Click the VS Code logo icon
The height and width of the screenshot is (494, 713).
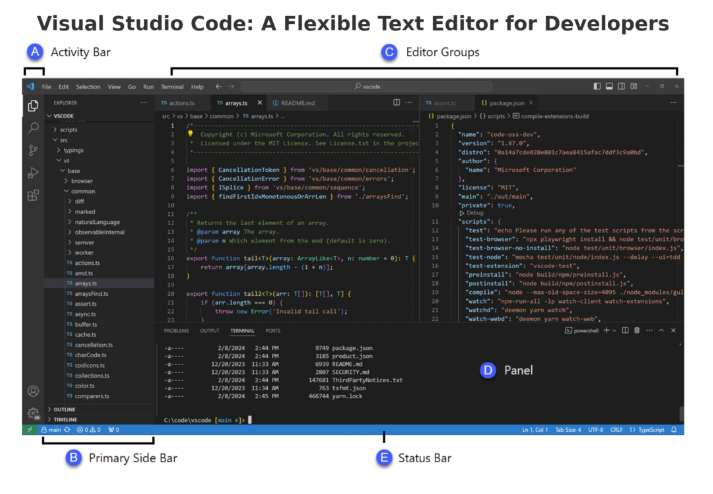tap(30, 86)
